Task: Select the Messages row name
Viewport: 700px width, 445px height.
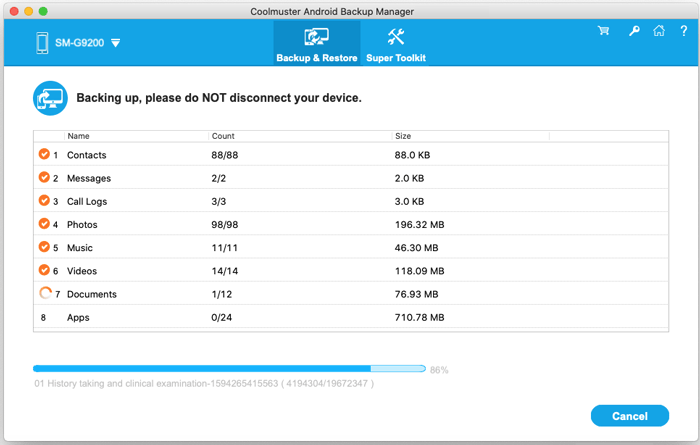Action: [89, 179]
